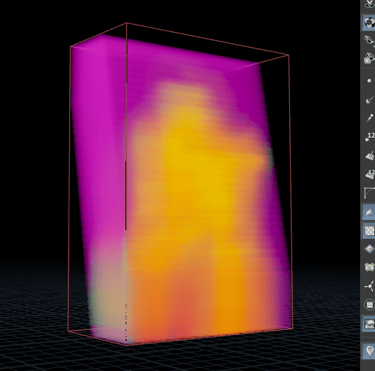Toggle display of point markers dot icon
The height and width of the screenshot is (371, 375).
[x=369, y=81]
